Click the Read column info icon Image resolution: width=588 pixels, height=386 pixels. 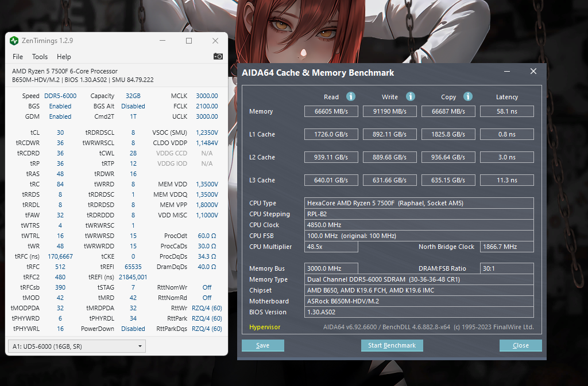351,96
